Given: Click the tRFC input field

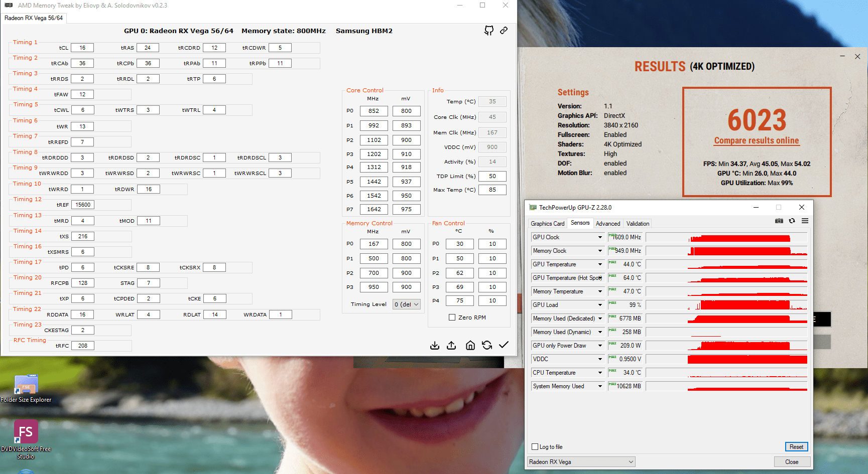Looking at the screenshot, I should pos(83,346).
